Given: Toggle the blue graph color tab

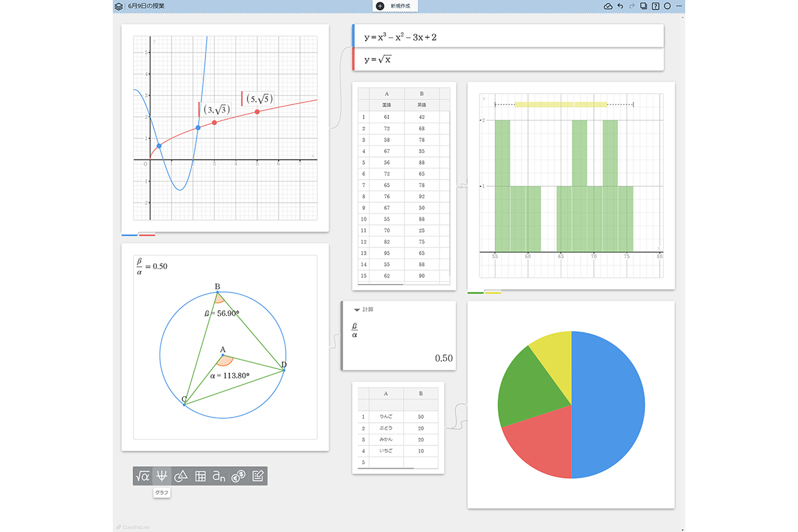Looking at the screenshot, I should coord(130,235).
